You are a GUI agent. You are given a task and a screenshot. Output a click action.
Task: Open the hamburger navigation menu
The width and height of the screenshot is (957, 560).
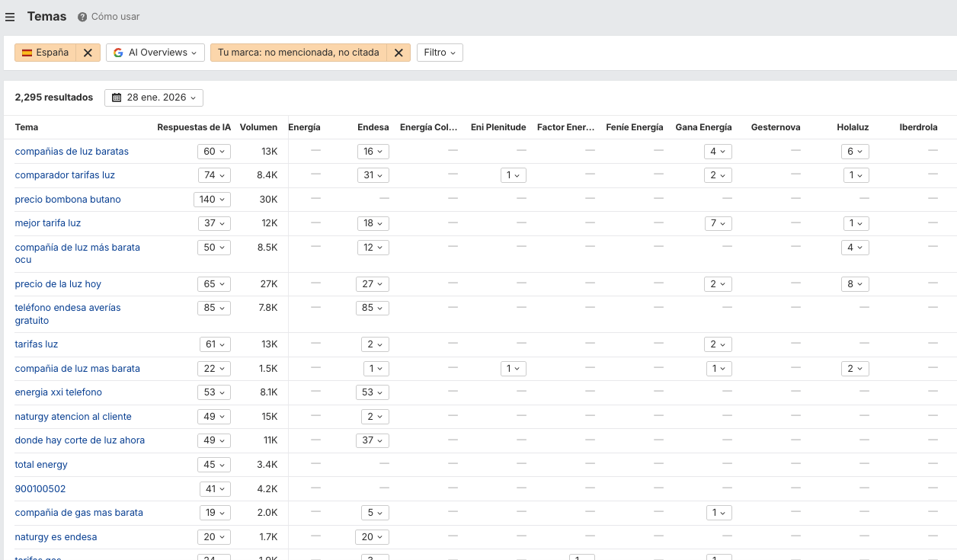(x=10, y=16)
